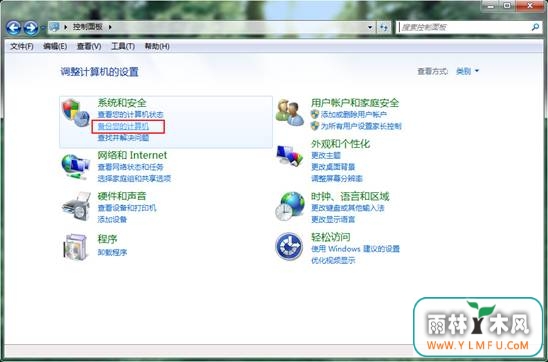Click 添加设备 link

point(112,219)
